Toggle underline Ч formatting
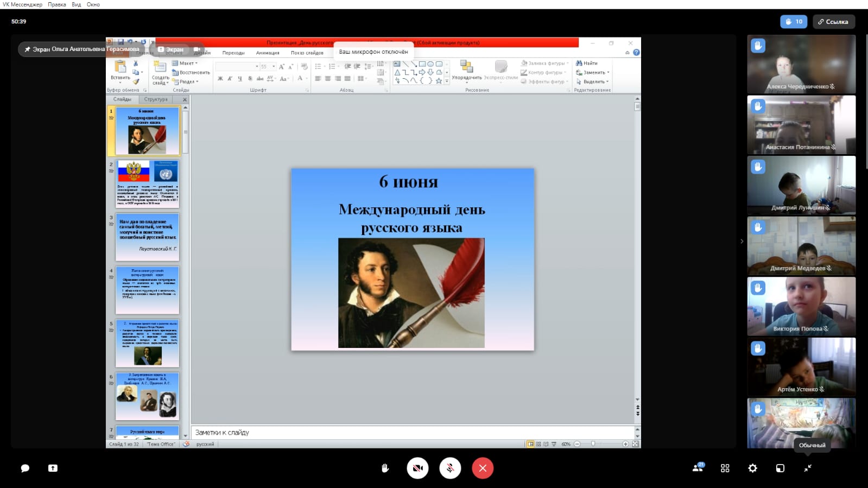The image size is (868, 488). pos(239,79)
